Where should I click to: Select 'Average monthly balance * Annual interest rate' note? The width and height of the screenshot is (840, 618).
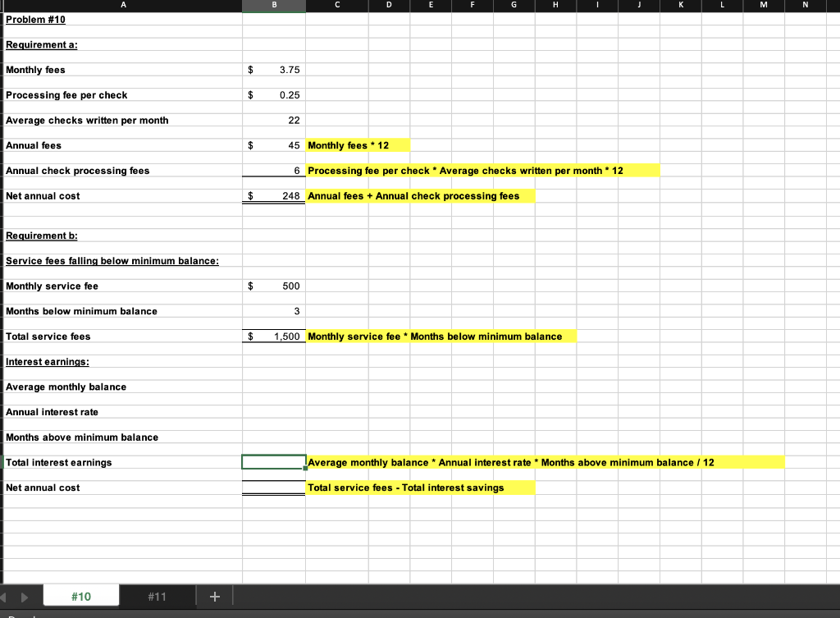pos(546,462)
